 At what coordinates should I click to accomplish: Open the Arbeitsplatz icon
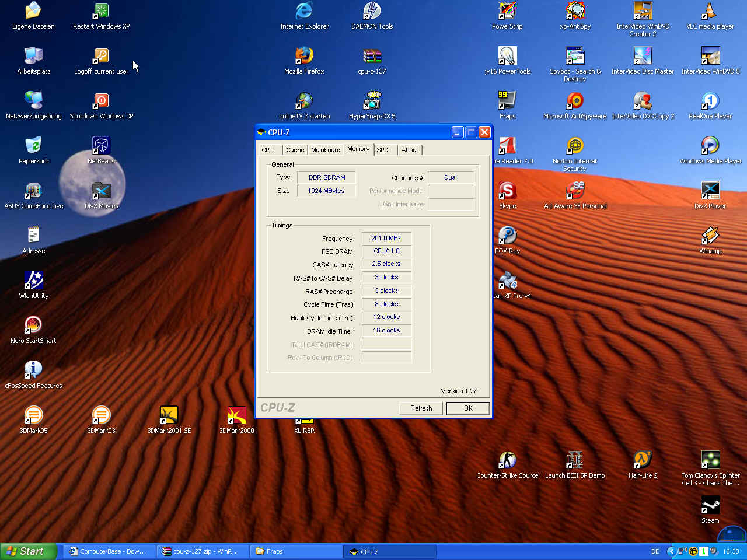(x=33, y=61)
